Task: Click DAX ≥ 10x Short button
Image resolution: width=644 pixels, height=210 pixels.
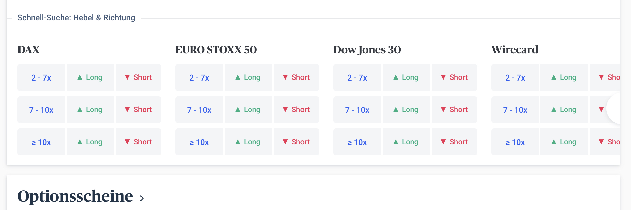Action: coord(138,142)
